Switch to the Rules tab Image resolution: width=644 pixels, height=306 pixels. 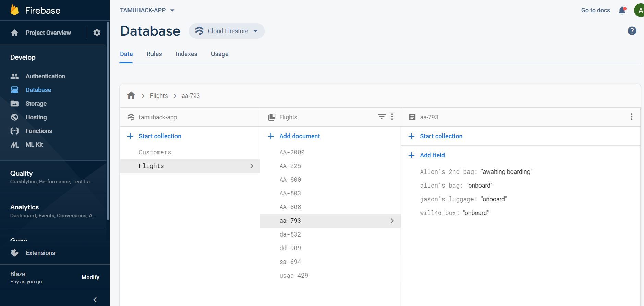point(154,54)
